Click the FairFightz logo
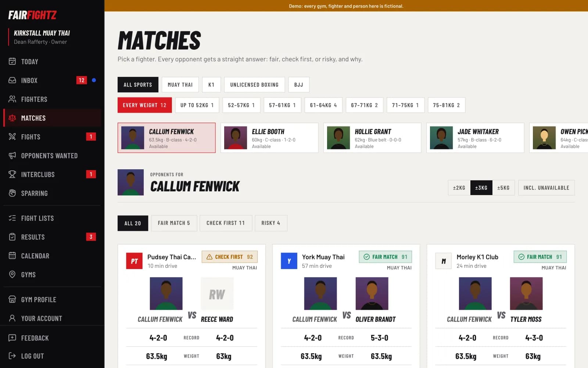The height and width of the screenshot is (368, 588). (32, 15)
